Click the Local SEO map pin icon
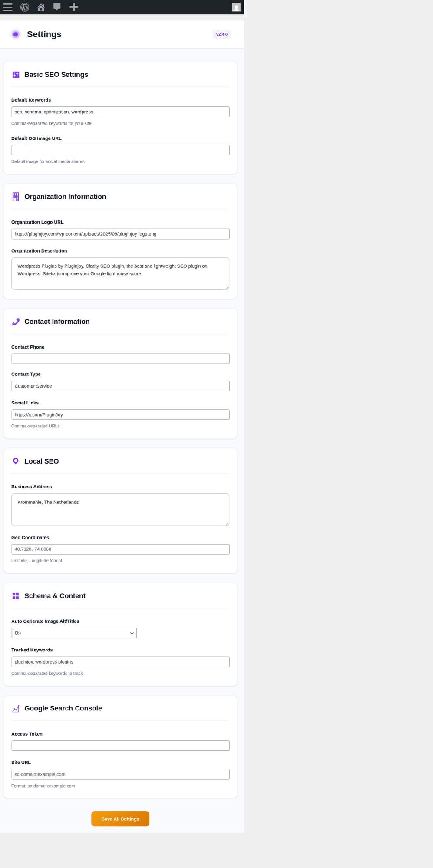This screenshot has width=433, height=868. [16, 461]
